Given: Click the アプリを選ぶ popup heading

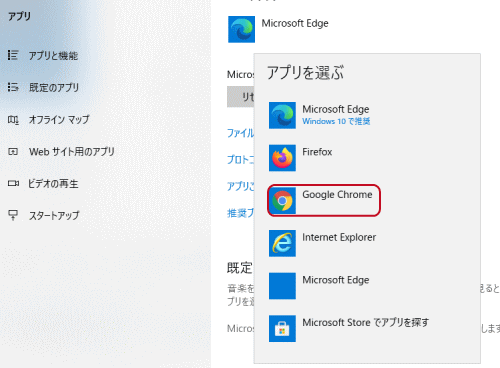Looking at the screenshot, I should point(305,73).
